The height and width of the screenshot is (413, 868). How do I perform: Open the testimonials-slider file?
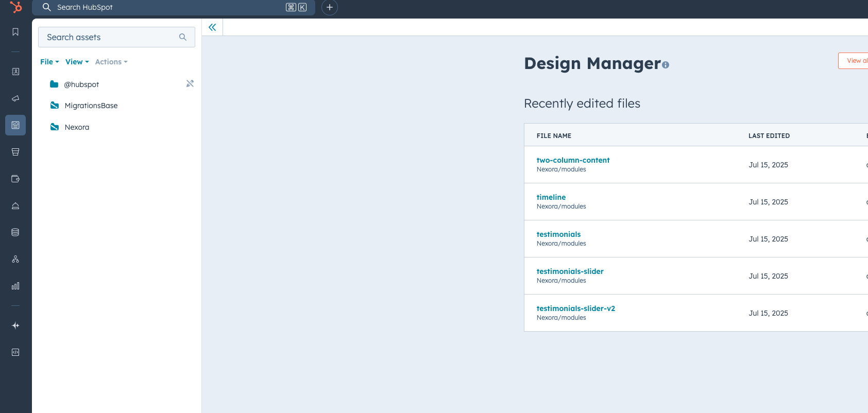point(570,271)
